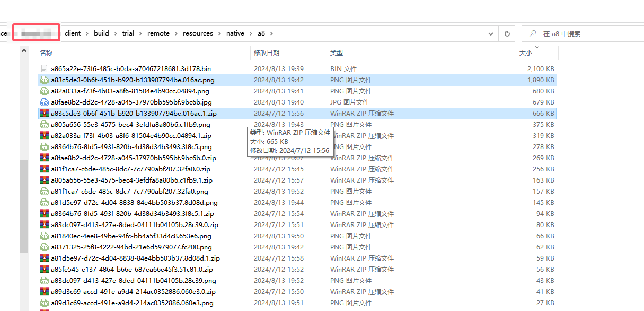Click the PNG icon of a89d3c69 .060e3.png
Screen dimensions: 644x311
point(45,303)
